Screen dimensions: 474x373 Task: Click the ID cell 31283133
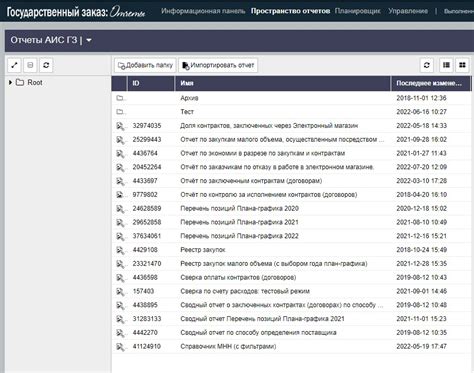coord(147,319)
